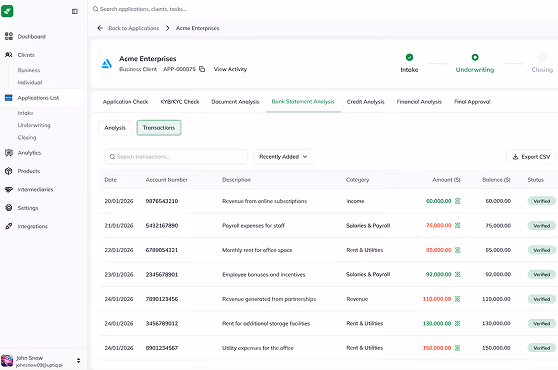Click the Closing pending step icon
558x370 pixels.
542,57
